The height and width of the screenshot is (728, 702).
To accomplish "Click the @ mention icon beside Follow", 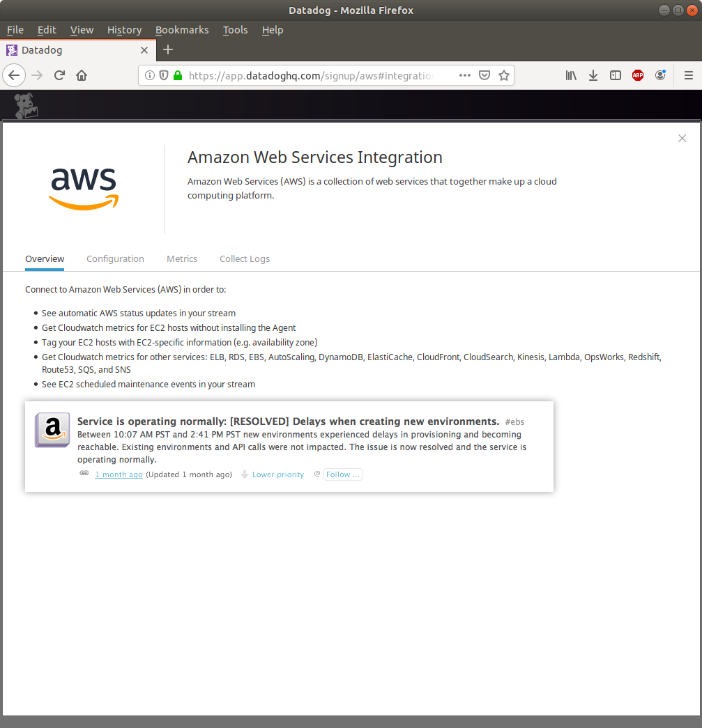I will tap(317, 474).
